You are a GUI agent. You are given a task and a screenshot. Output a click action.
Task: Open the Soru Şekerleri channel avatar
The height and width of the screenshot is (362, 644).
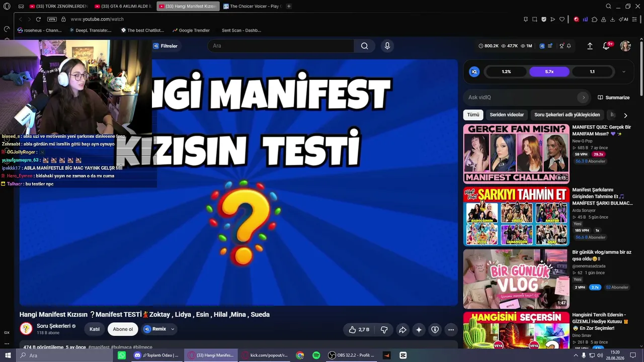pyautogui.click(x=26, y=329)
